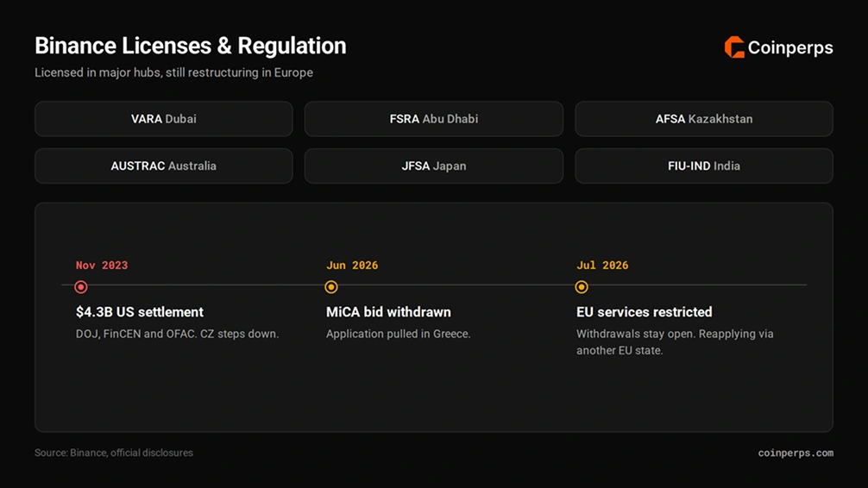Image resolution: width=868 pixels, height=488 pixels.
Task: Click 'DOJ, FinCEN and OFAC. CZ steps down.' text
Action: pos(177,335)
